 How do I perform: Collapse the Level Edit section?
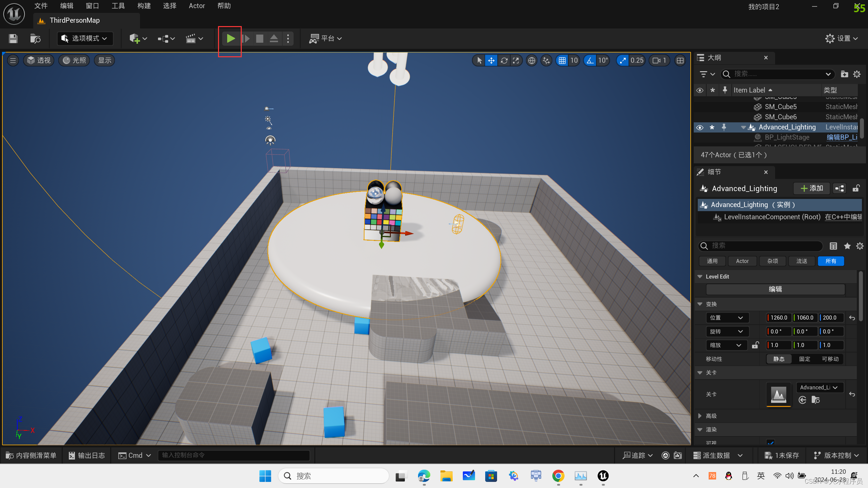click(x=700, y=277)
